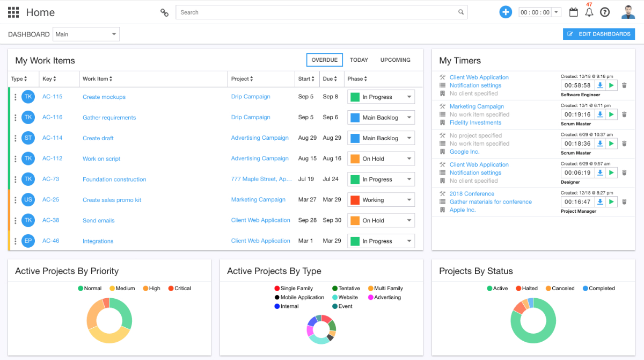Click into the Search field
The height and width of the screenshot is (360, 644).
[321, 12]
